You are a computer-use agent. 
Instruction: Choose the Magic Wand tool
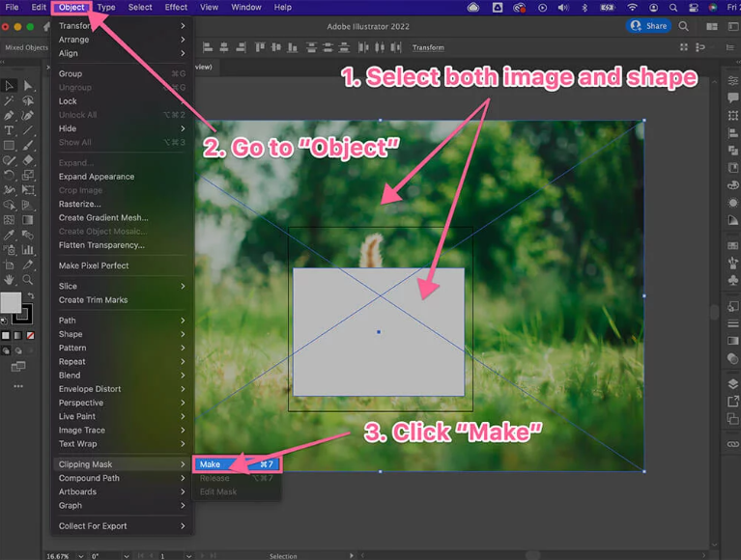pyautogui.click(x=9, y=100)
